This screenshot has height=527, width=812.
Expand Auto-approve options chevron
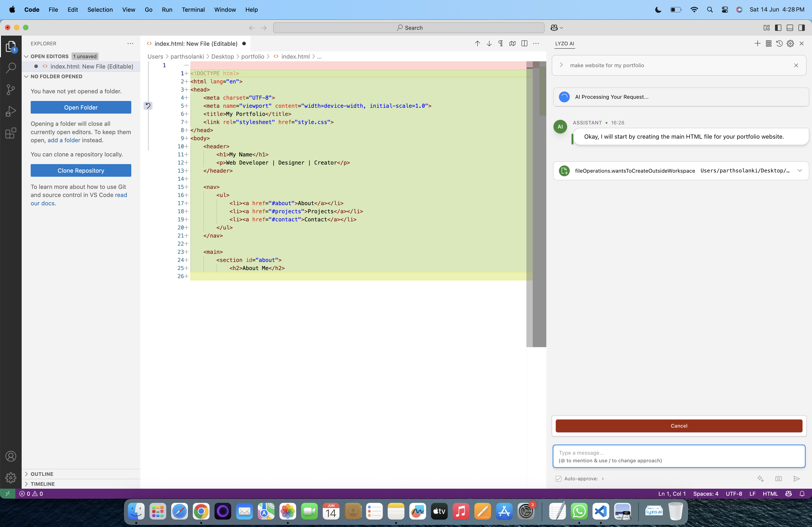coord(603,479)
